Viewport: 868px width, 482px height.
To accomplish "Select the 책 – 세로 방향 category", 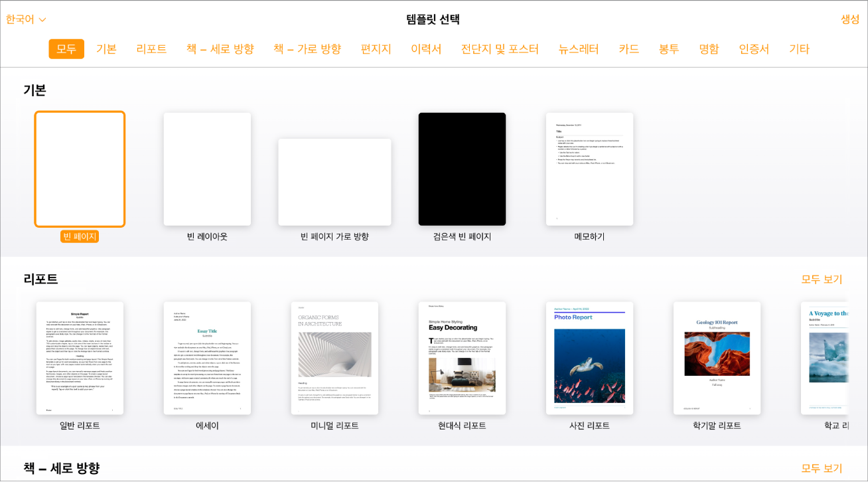I will pos(219,48).
